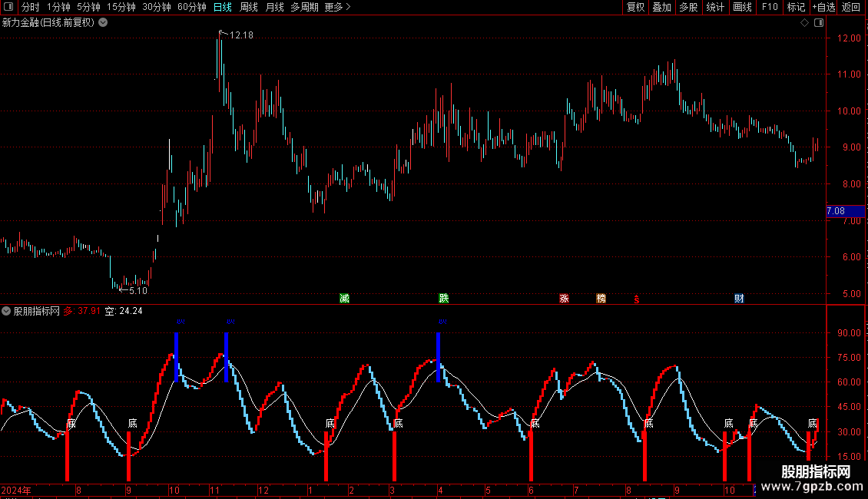868x499 pixels.
Task: Click month 11 on the time axis
Action: pos(215,490)
